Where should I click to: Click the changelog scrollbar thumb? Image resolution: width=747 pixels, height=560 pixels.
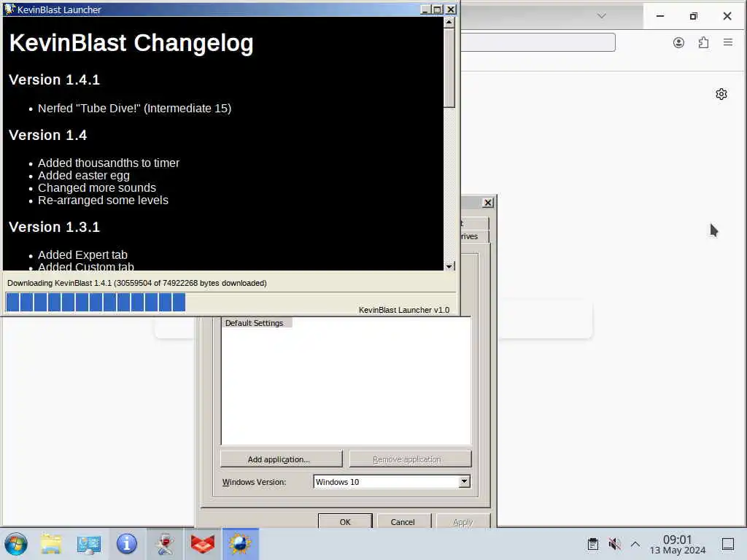pos(449,68)
